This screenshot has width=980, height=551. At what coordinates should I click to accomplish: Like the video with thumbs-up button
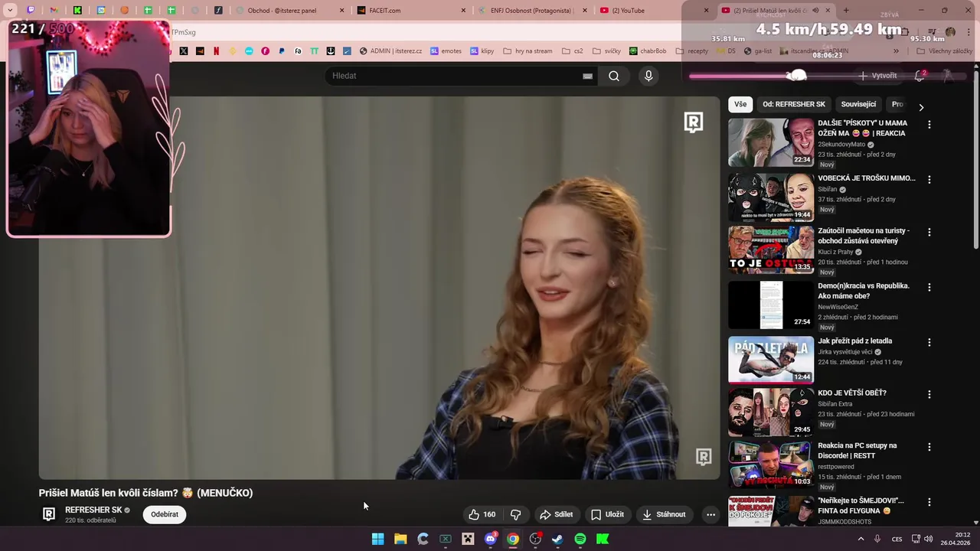click(x=482, y=514)
